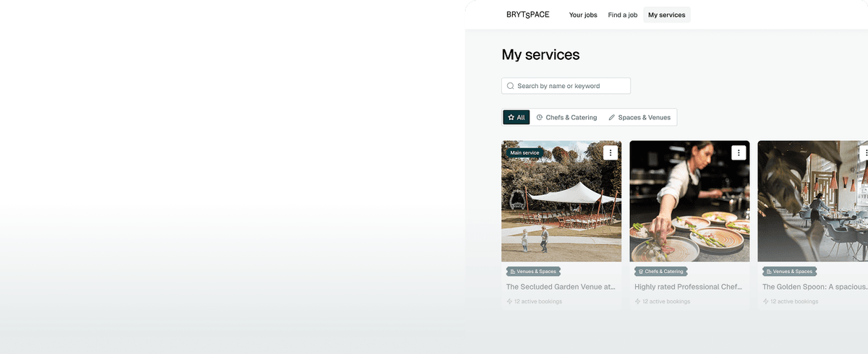868x354 pixels.
Task: Open the My services tab
Action: tap(667, 14)
